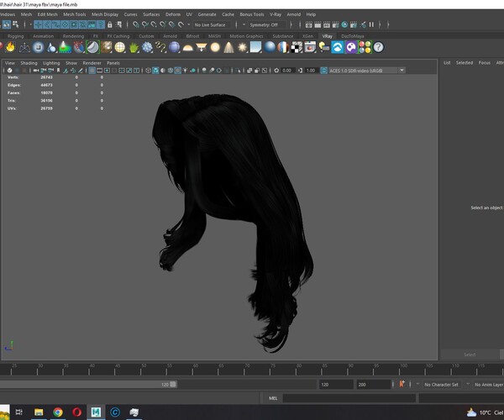Image resolution: width=504 pixels, height=420 pixels.
Task: Click the V-Ray fire shelf icon
Action: point(10,47)
